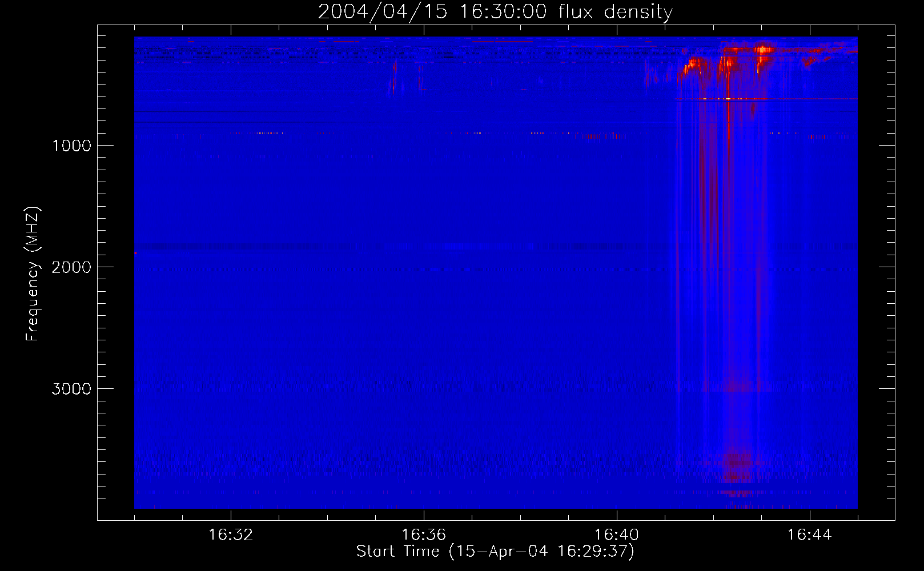The width and height of the screenshot is (924, 571).
Task: Click the '1000' frequency tick label
Action: point(71,146)
